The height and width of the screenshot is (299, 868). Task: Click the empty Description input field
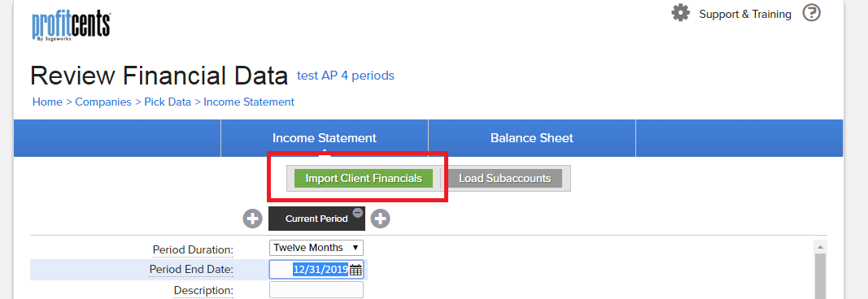tap(316, 289)
